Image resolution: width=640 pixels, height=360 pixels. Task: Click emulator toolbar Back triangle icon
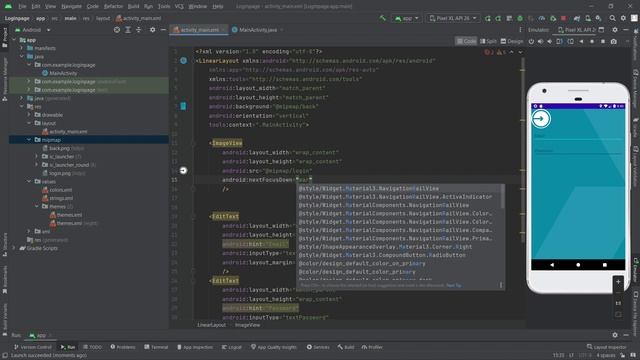click(x=581, y=41)
